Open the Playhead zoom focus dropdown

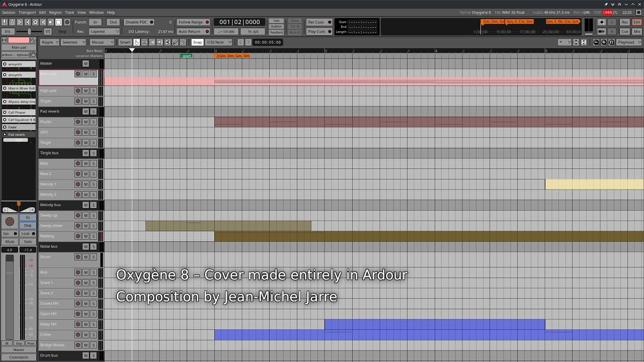tap(629, 42)
